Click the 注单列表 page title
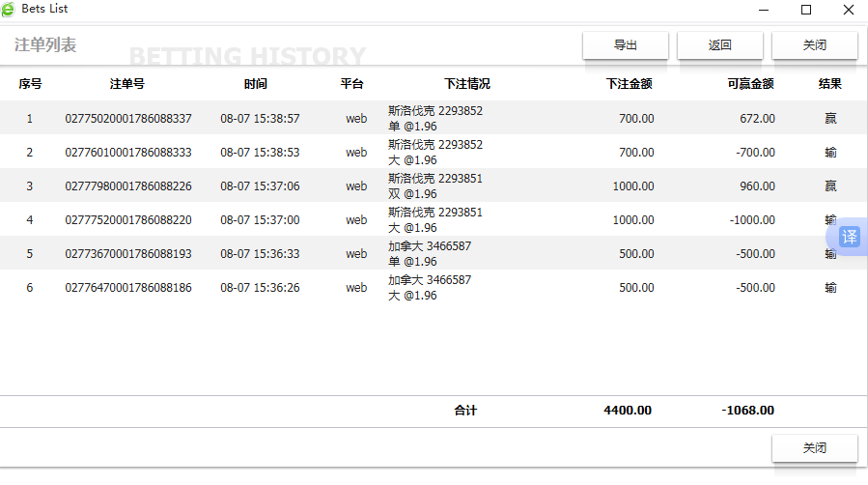 click(45, 44)
